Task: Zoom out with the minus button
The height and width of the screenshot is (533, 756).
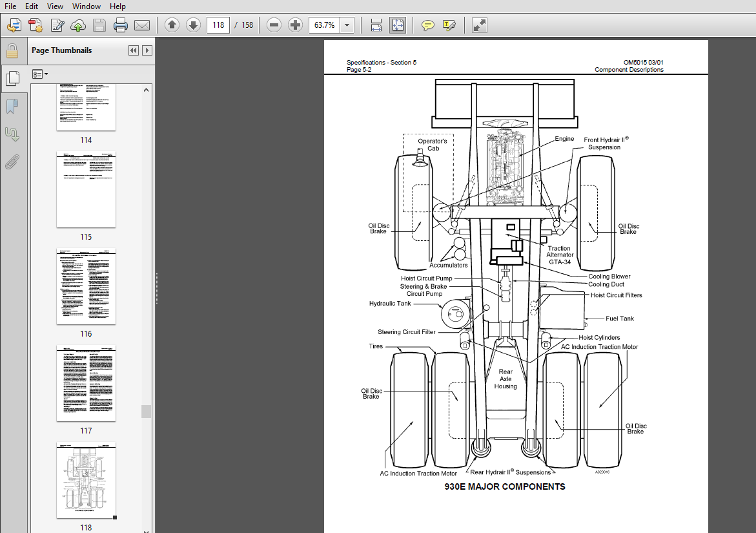Action: tap(274, 25)
